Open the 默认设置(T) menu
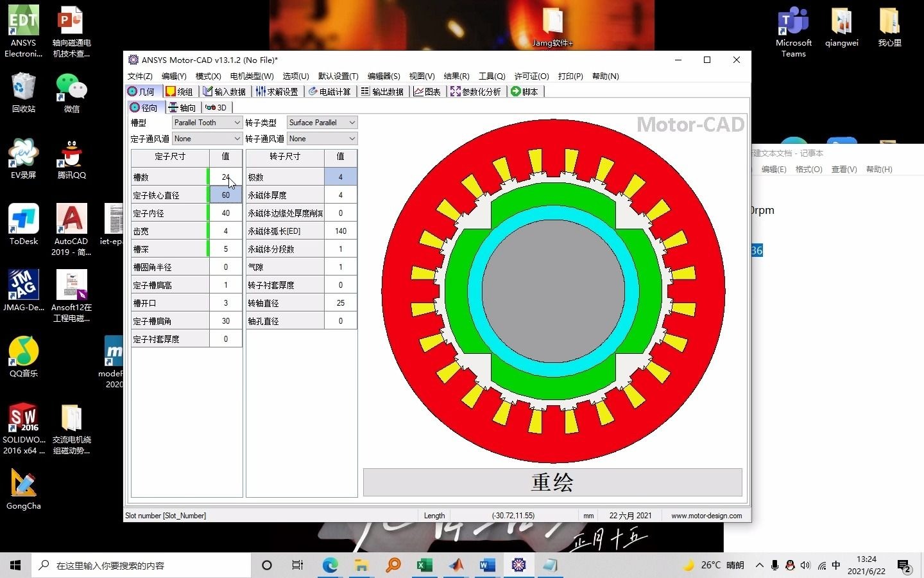Image resolution: width=924 pixels, height=578 pixels. [338, 76]
